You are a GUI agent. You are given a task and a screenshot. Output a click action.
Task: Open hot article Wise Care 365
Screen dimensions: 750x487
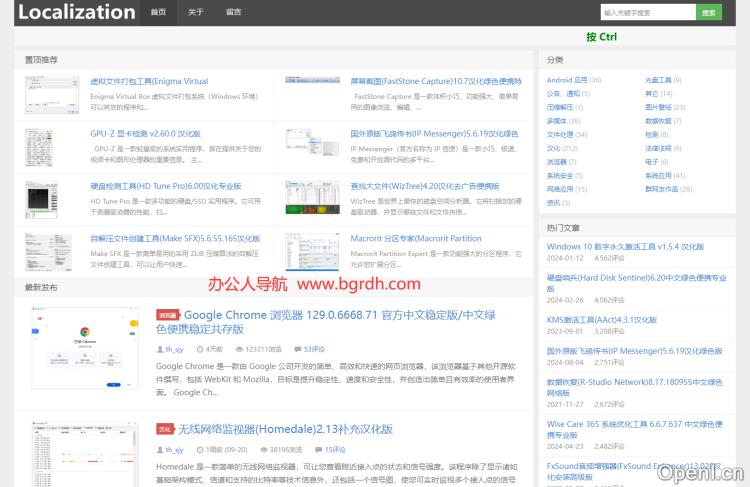point(634,430)
